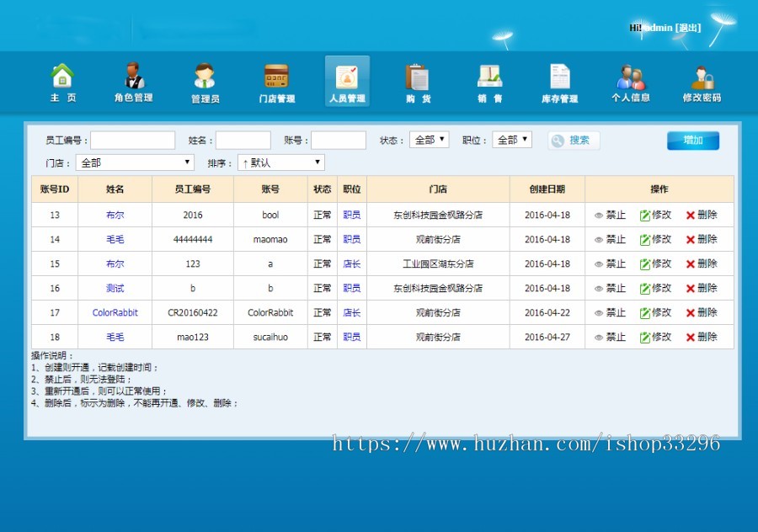Click the 修改密码 change password icon

click(701, 80)
